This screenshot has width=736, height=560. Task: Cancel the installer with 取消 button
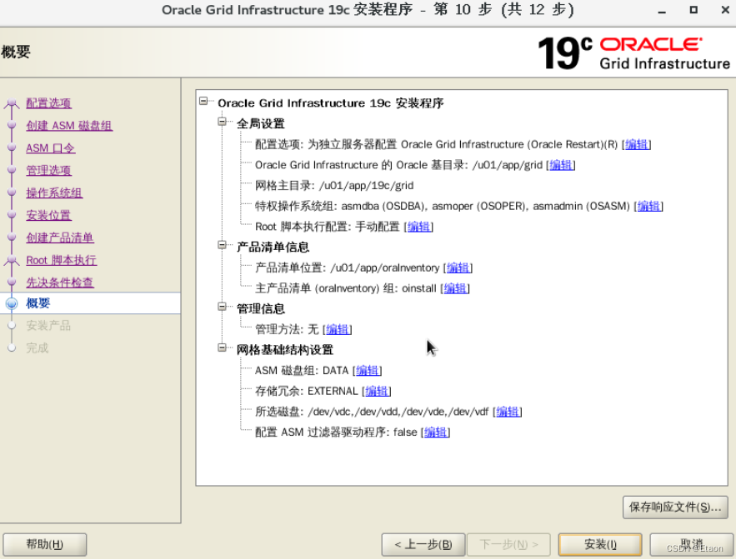(x=692, y=544)
